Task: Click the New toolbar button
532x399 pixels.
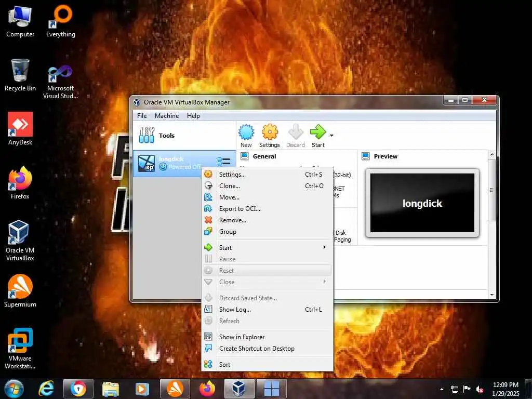Action: coord(246,136)
